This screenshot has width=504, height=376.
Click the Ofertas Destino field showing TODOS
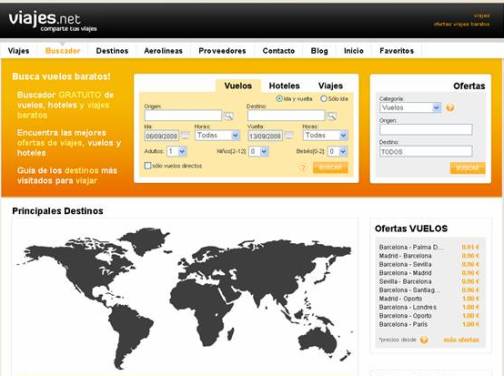point(426,152)
